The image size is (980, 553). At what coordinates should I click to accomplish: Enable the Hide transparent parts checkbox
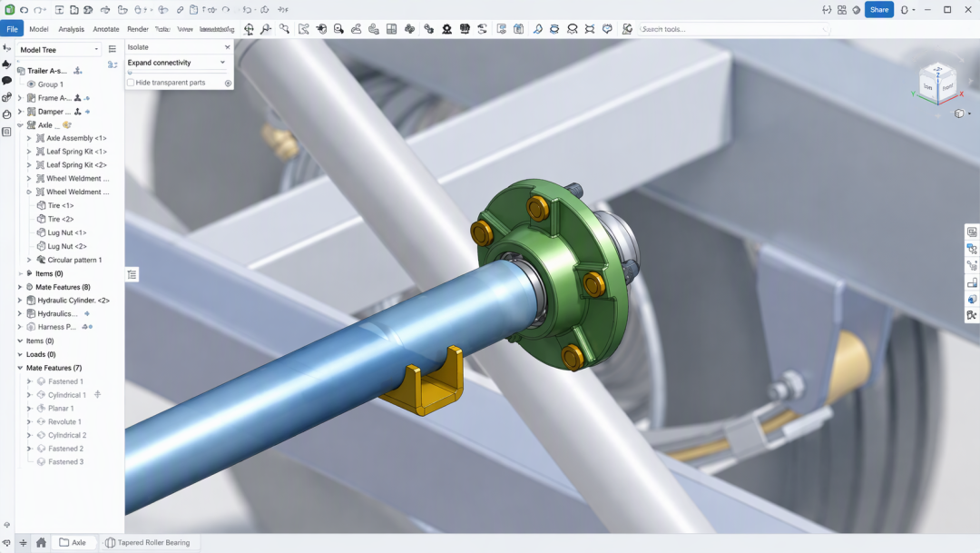[x=131, y=83]
